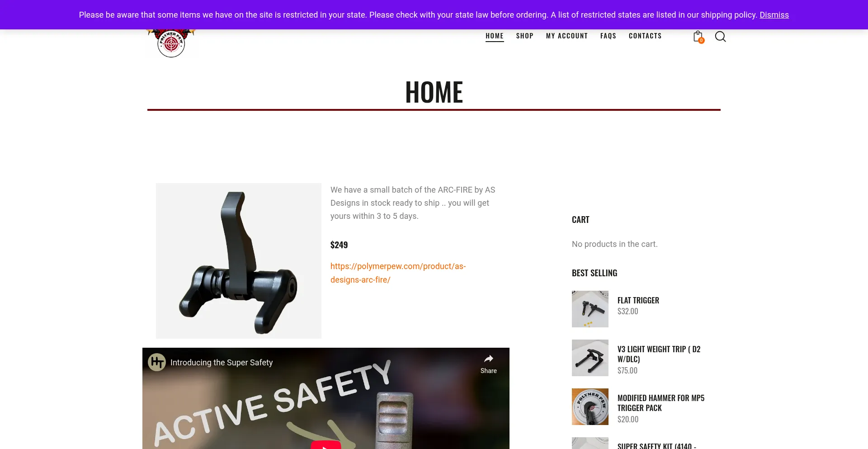Click the Modified Hammer thumbnail image
The width and height of the screenshot is (868, 449).
pos(590,406)
